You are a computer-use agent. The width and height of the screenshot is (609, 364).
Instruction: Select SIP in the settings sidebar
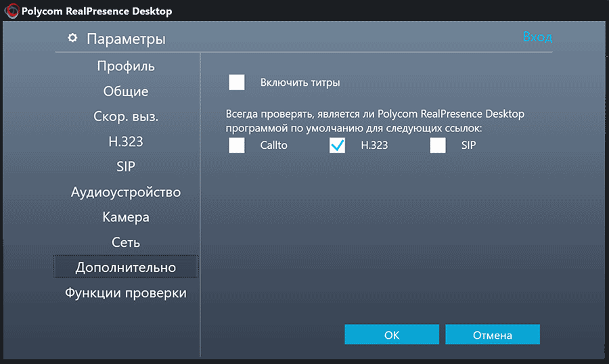click(126, 166)
